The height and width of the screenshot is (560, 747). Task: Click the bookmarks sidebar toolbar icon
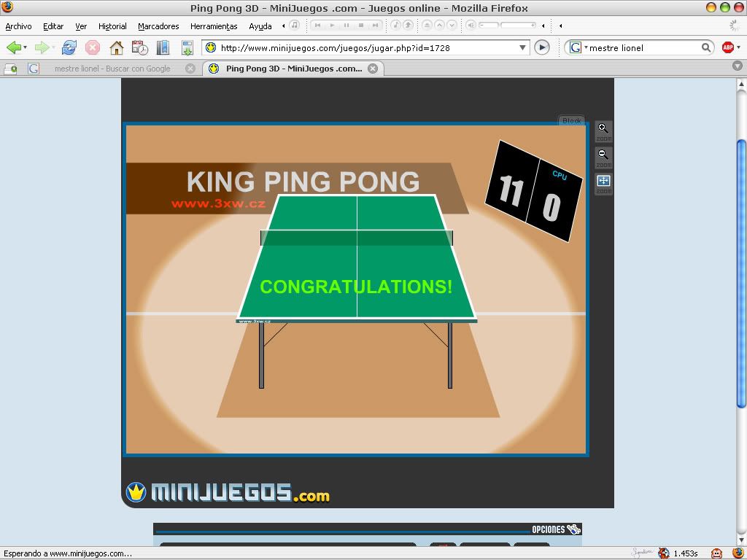[163, 47]
